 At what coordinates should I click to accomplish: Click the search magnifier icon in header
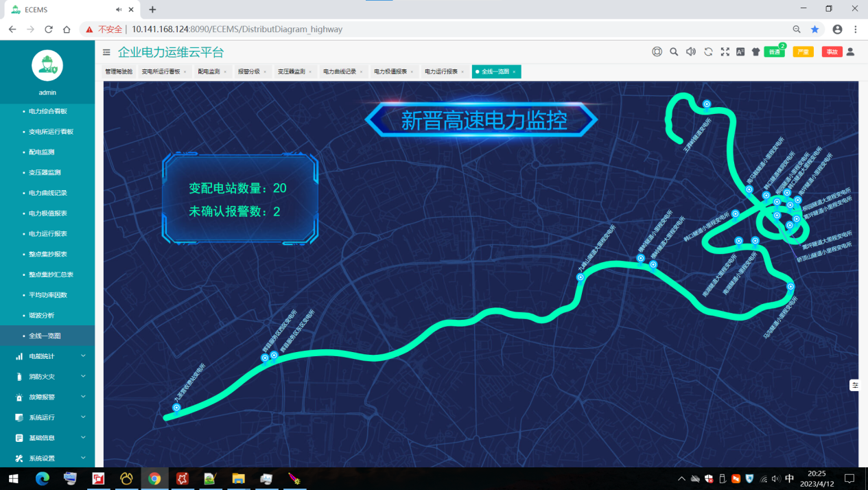(674, 51)
